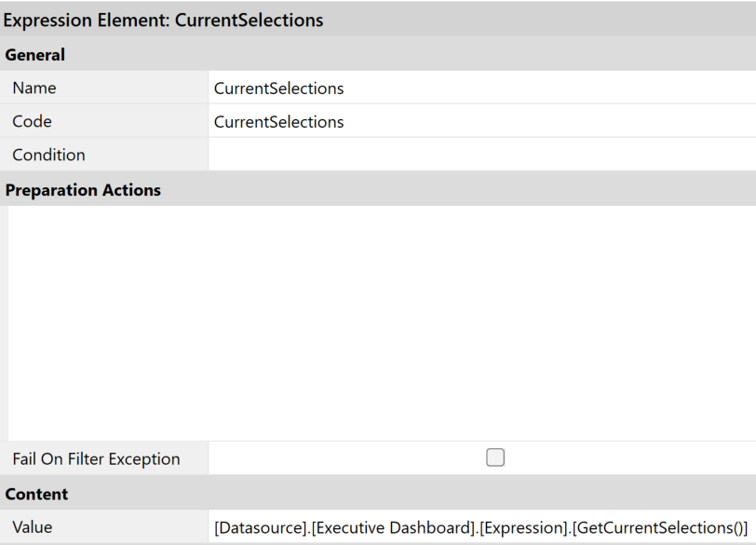
Task: Select the Condition row label
Action: 48,155
